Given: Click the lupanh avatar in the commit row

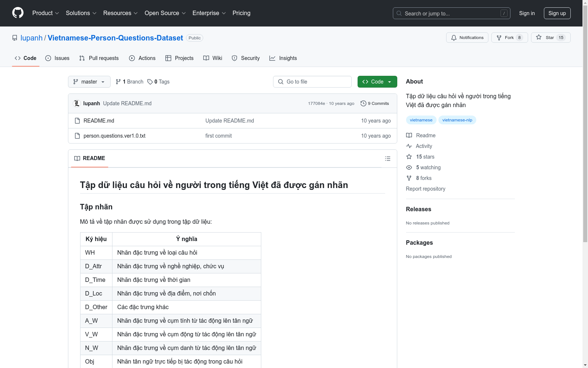Looking at the screenshot, I should point(77,103).
